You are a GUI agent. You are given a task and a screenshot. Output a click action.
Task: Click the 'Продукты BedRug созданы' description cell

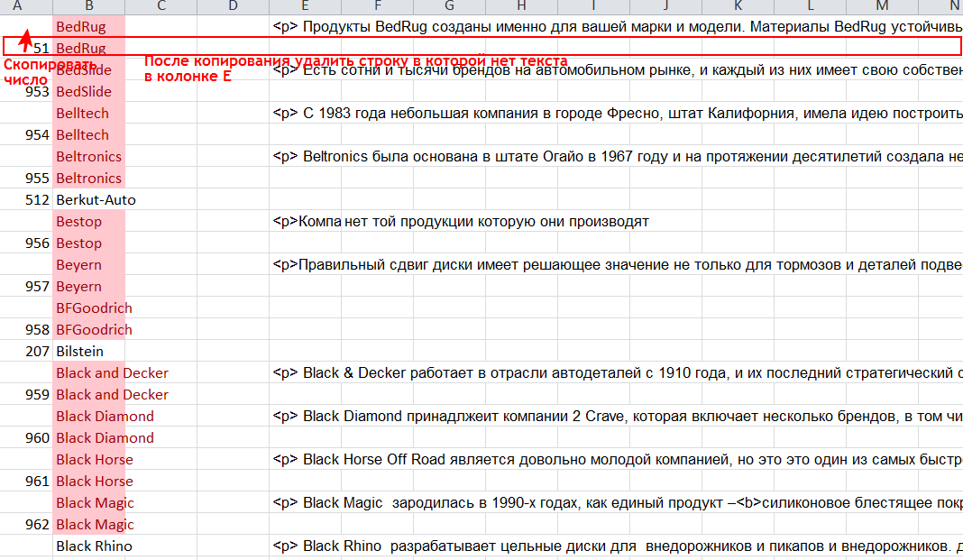(616, 26)
